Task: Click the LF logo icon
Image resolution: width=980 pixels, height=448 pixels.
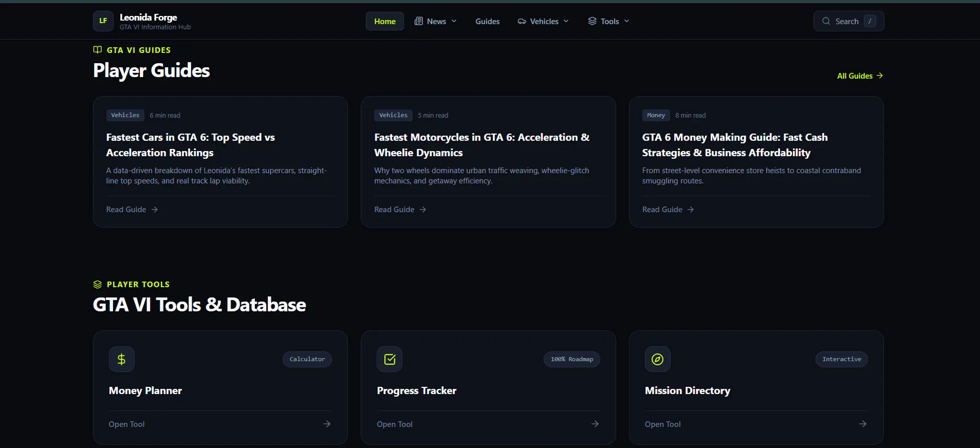Action: point(103,21)
